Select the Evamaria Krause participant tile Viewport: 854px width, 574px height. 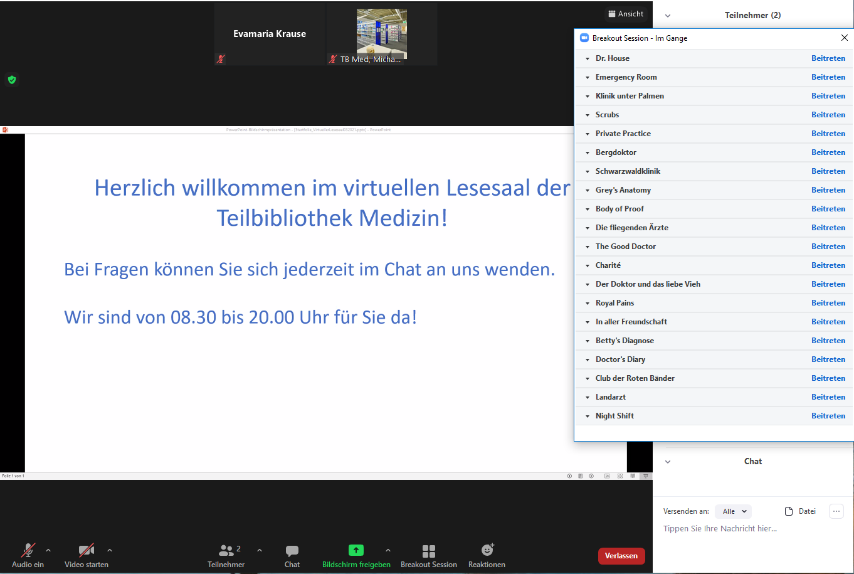[269, 34]
